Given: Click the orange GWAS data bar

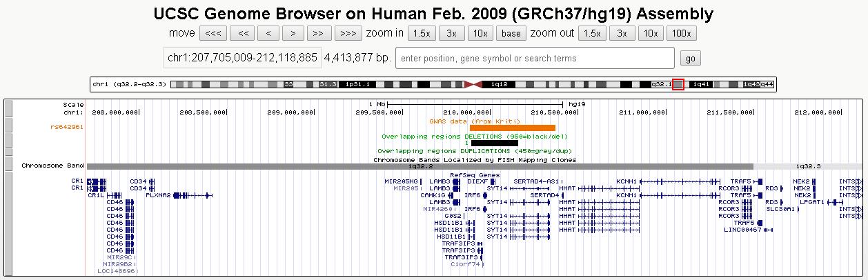Looking at the screenshot, I should click(x=512, y=128).
